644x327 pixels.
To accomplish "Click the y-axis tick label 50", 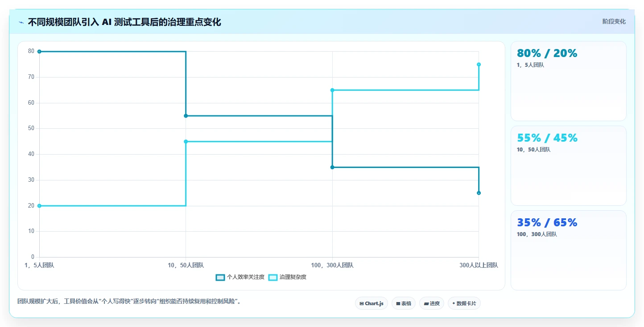I will pos(31,128).
